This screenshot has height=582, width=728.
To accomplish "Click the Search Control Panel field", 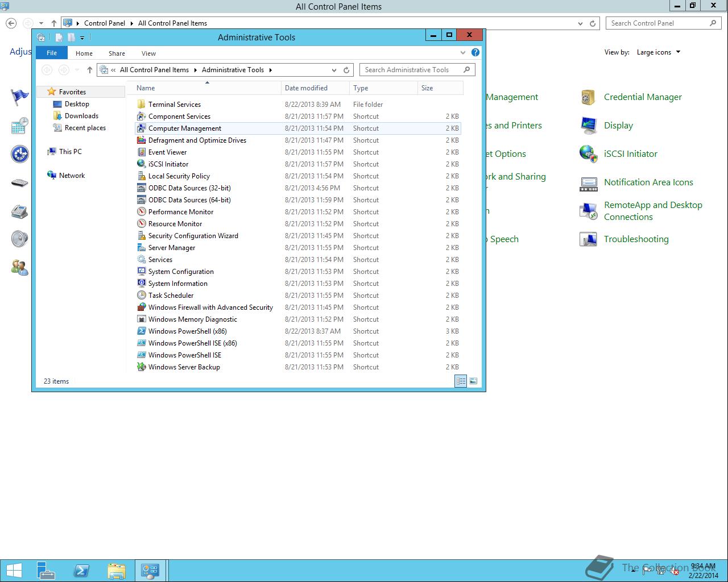I will (664, 23).
